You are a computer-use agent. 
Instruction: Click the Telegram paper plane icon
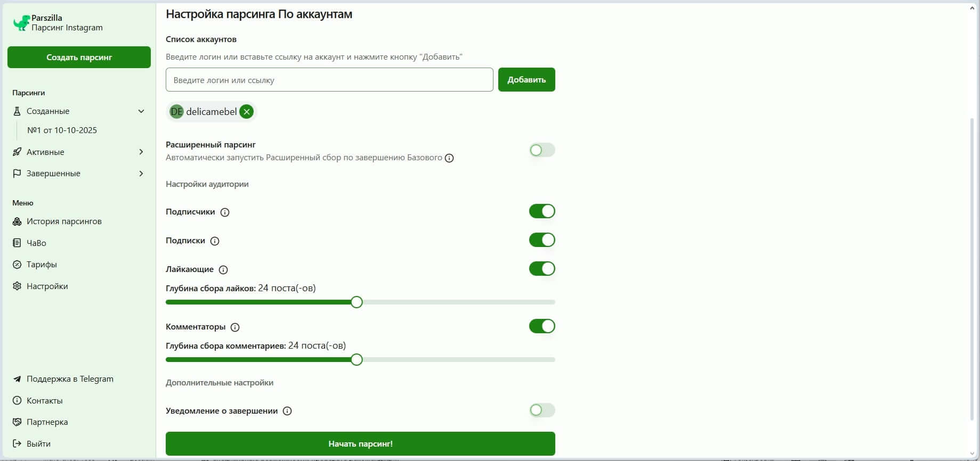coord(17,379)
